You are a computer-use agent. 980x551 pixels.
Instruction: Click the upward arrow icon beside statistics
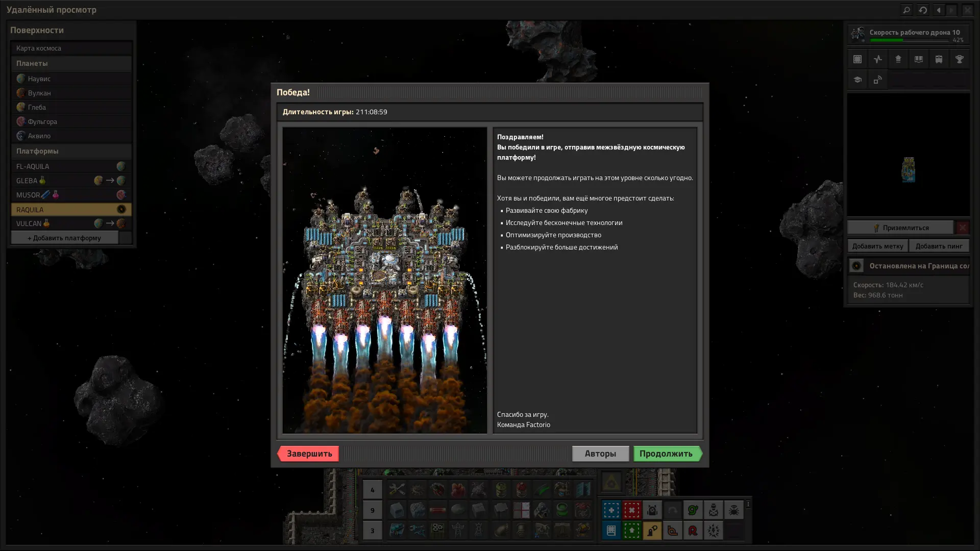pos(898,59)
